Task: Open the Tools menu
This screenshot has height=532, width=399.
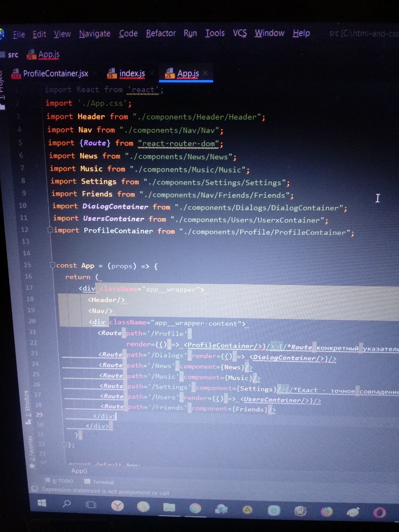Action: (x=215, y=33)
